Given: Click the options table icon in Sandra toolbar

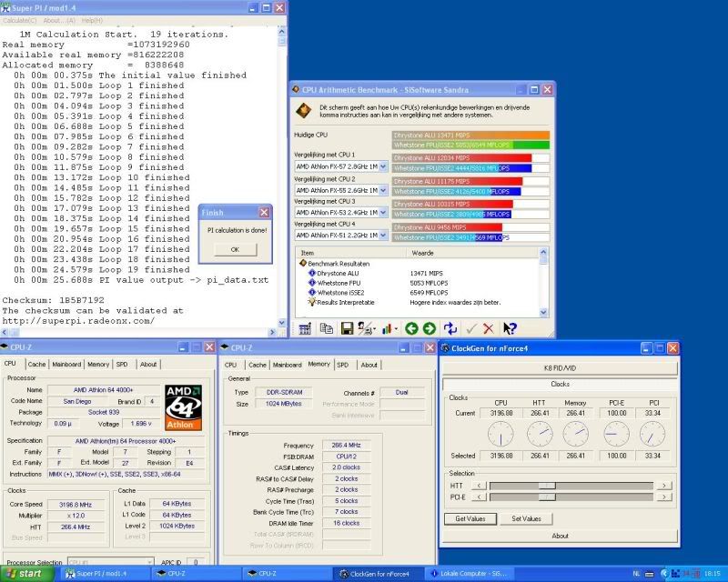Looking at the screenshot, I should tap(305, 328).
